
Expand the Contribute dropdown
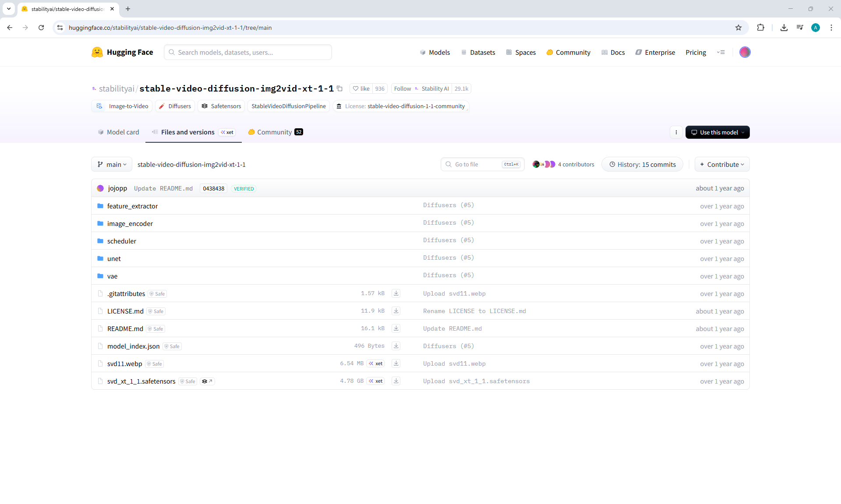pos(722,164)
